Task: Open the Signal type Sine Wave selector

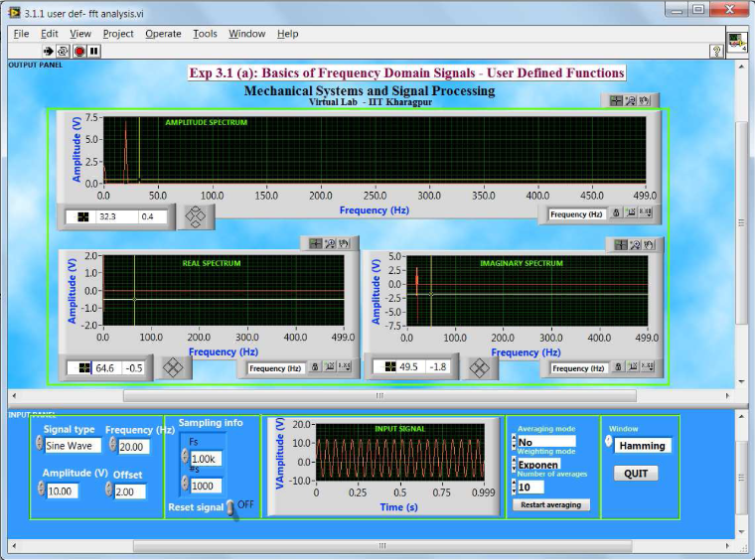Action: (73, 446)
